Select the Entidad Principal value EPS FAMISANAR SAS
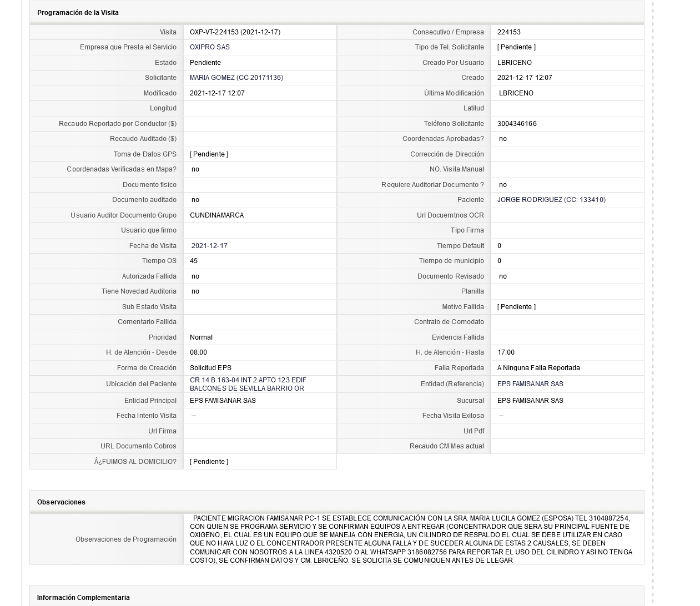Viewport: 700px width, 606px height. (x=223, y=401)
